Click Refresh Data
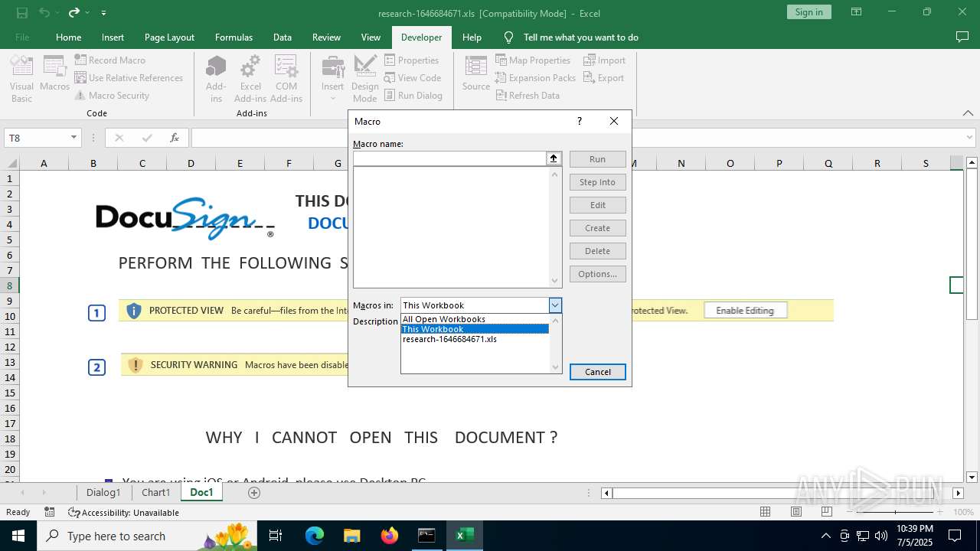 [528, 95]
